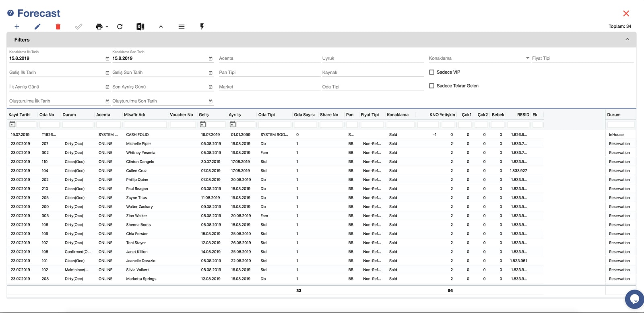Click the help question mark icon beside Forecast
644x313 pixels.
pos(10,13)
